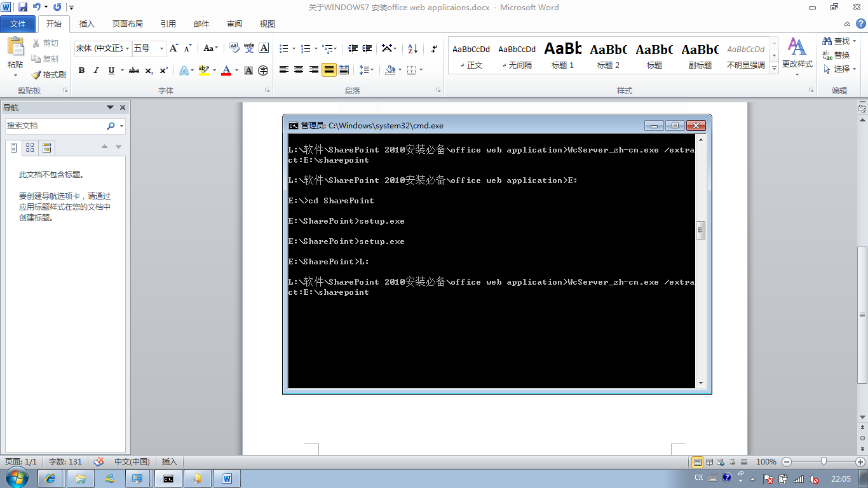This screenshot has width=868, height=488.
Task: Pick the text highlight color
Action: coord(203,71)
